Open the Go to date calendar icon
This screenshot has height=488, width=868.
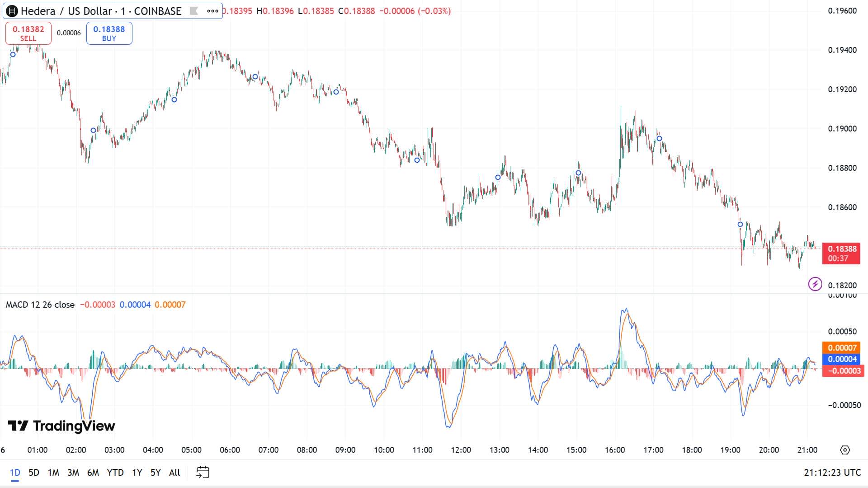[x=203, y=472]
